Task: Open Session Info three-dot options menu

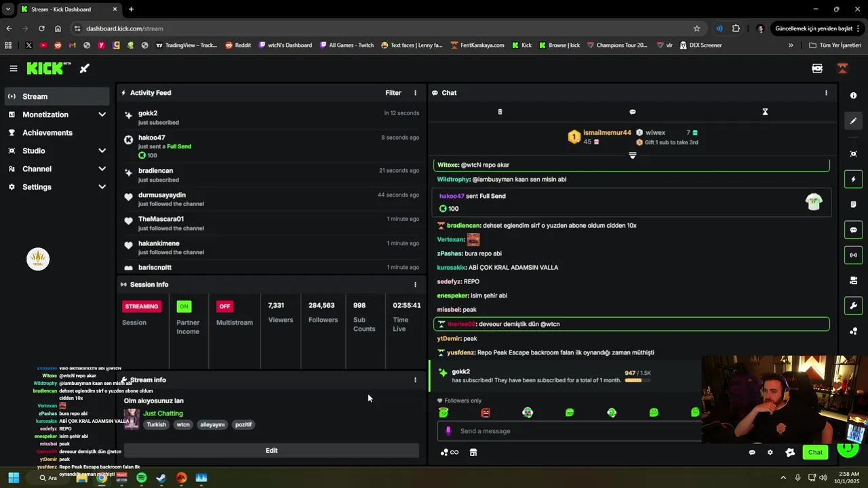Action: (416, 285)
